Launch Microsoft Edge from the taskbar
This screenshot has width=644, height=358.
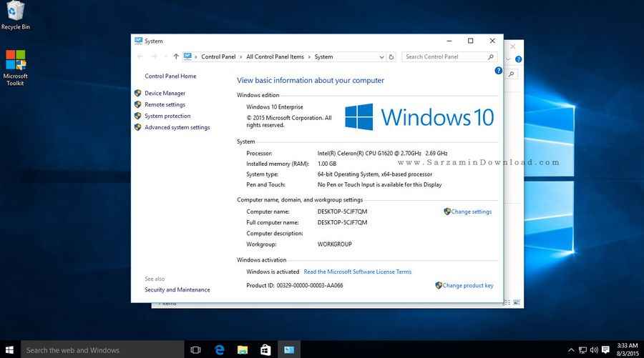point(220,350)
